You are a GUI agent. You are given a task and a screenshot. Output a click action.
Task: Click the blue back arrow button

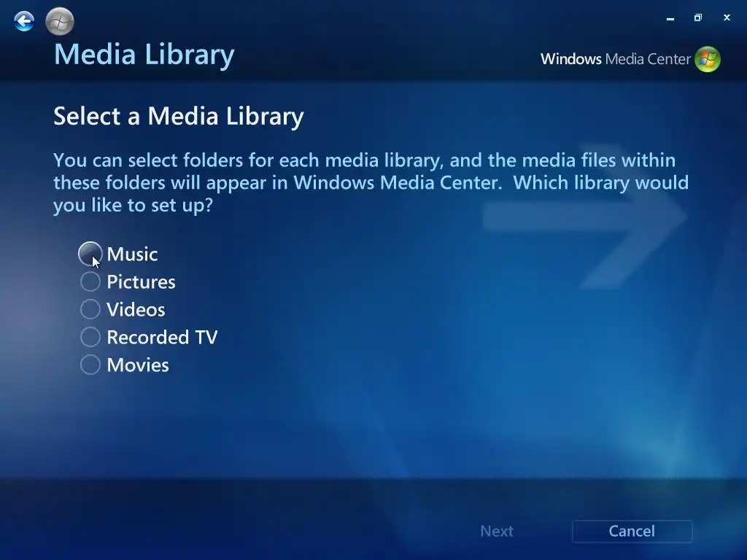pos(24,21)
